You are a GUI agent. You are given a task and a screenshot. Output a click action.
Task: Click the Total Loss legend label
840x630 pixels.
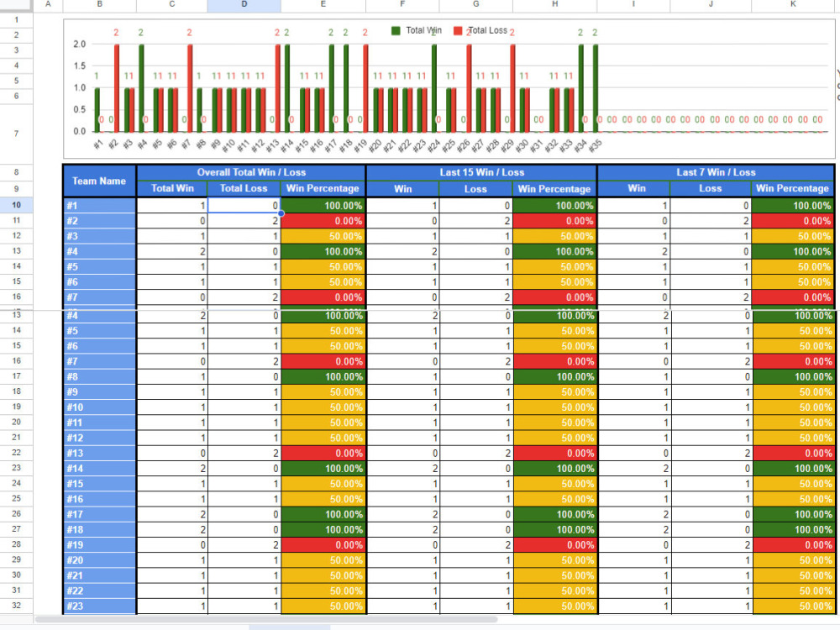(490, 30)
